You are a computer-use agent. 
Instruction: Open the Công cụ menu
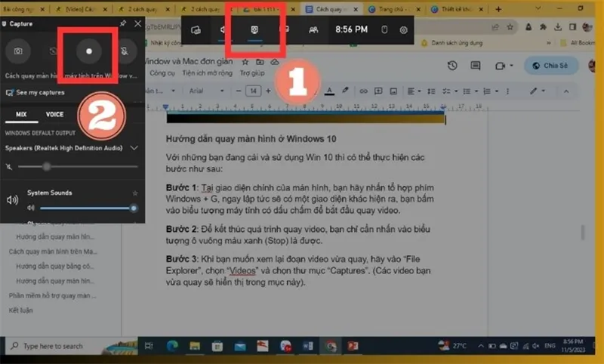point(162,73)
